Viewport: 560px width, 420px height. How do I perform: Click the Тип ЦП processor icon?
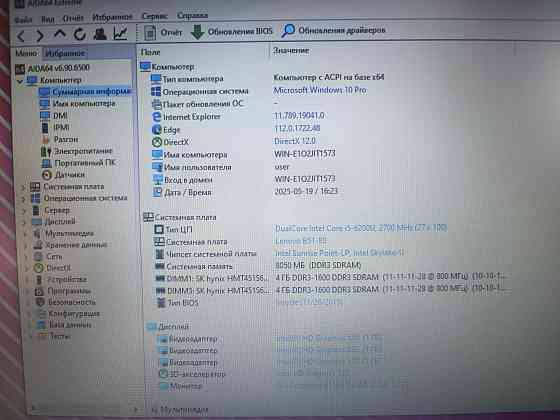click(159, 229)
